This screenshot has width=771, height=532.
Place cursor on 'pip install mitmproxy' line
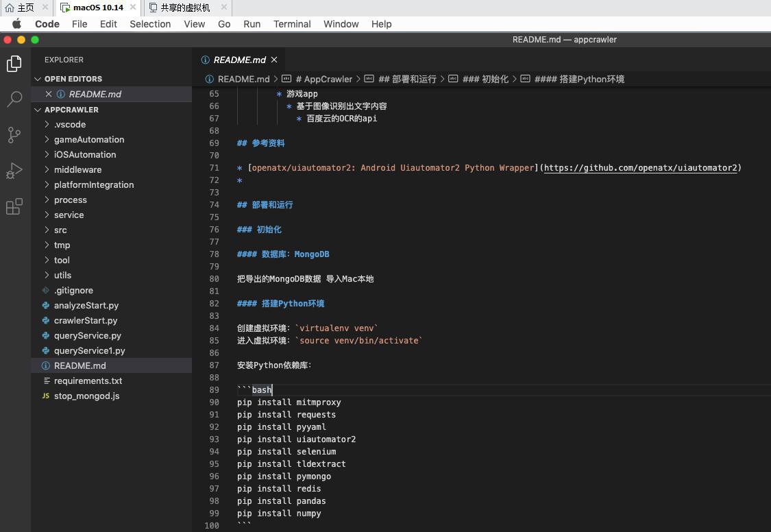[289, 402]
